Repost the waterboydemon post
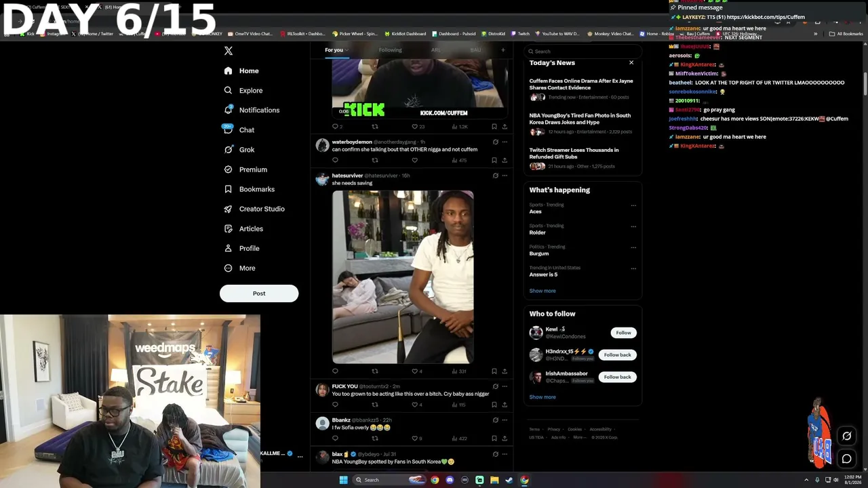 click(x=375, y=161)
